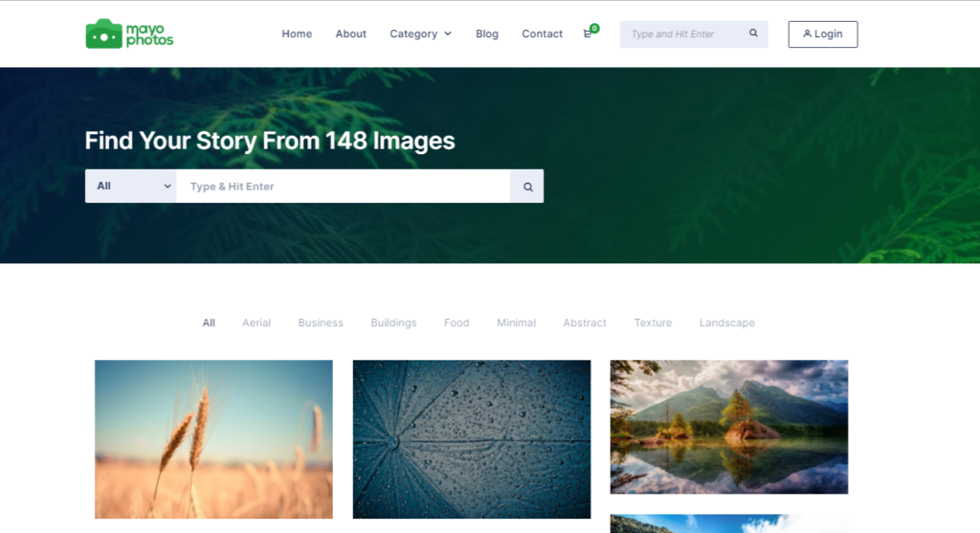The height and width of the screenshot is (533, 980).
Task: Open the wheat field photo thumbnail
Action: pyautogui.click(x=213, y=439)
